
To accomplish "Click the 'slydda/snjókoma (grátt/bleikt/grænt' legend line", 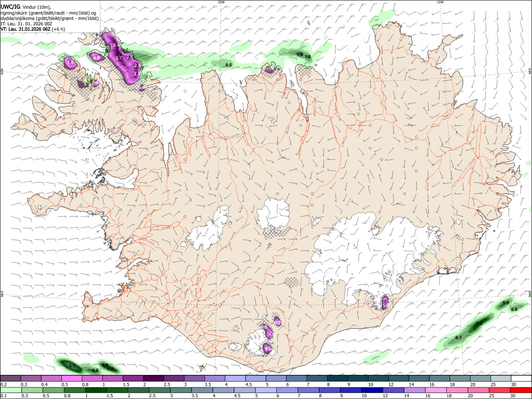I will 49,18.
